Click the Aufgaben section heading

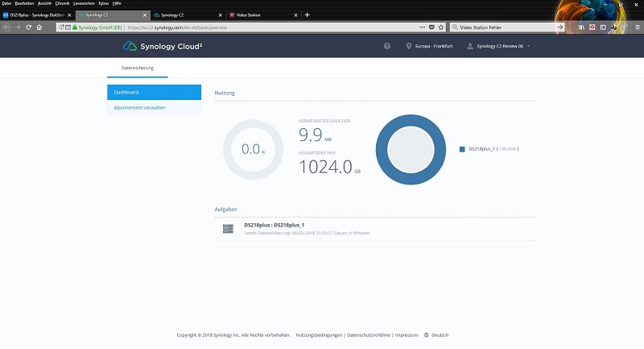225,210
